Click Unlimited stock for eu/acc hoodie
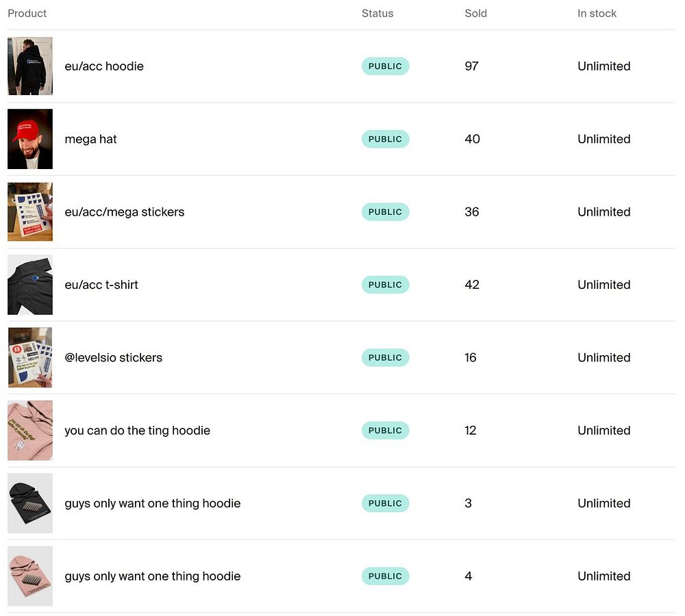 tap(603, 66)
